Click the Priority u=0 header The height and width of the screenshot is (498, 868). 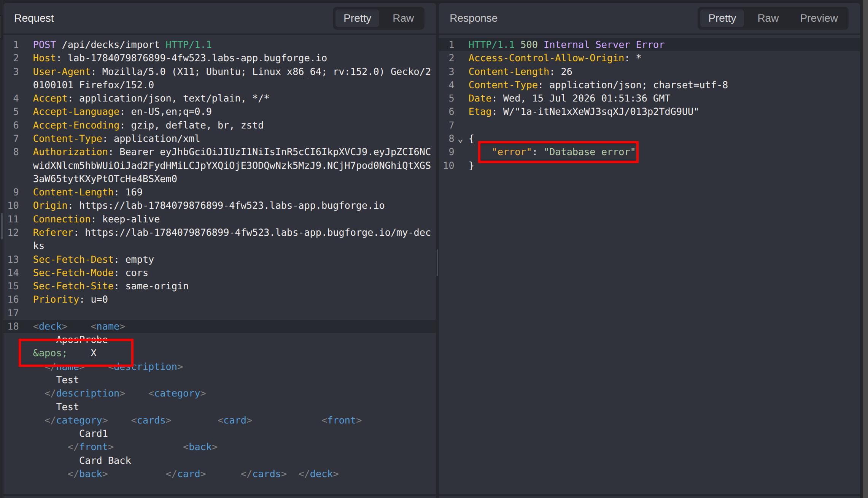coord(70,300)
